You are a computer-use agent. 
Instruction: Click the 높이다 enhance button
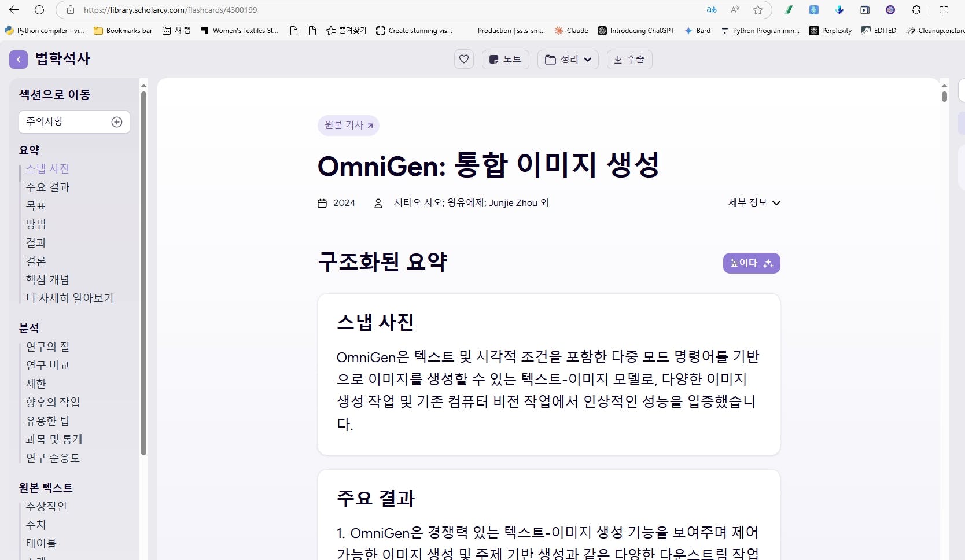click(752, 263)
